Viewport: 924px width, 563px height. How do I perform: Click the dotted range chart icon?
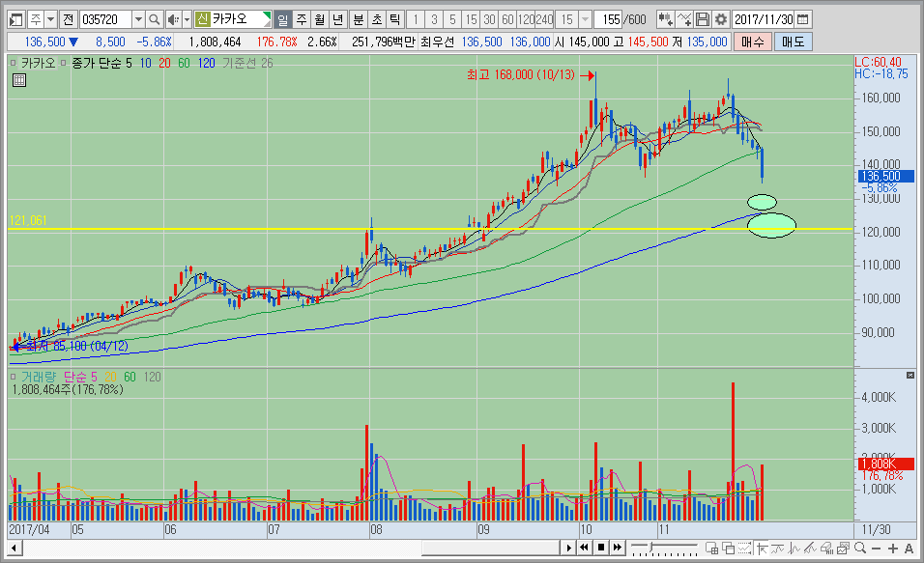pos(745,549)
